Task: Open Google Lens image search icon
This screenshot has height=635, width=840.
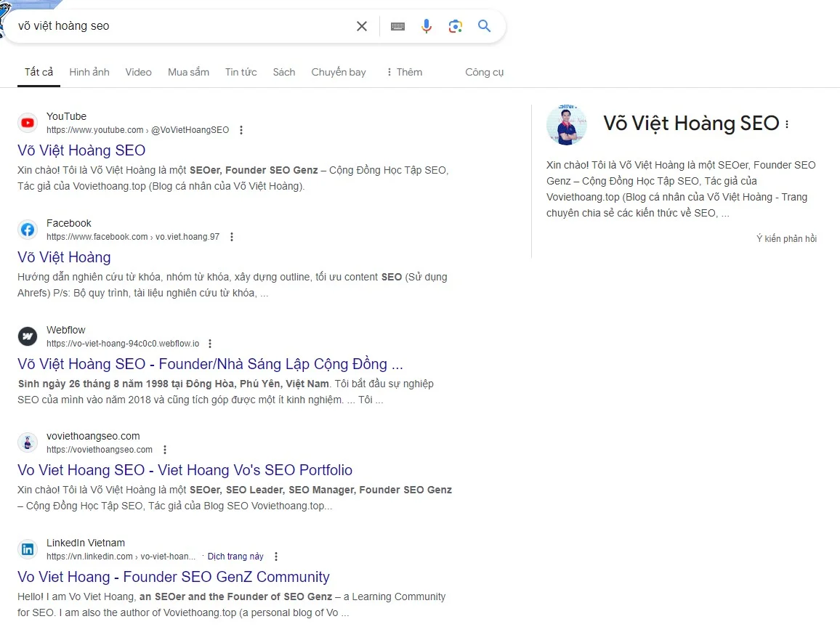Action: 456,26
